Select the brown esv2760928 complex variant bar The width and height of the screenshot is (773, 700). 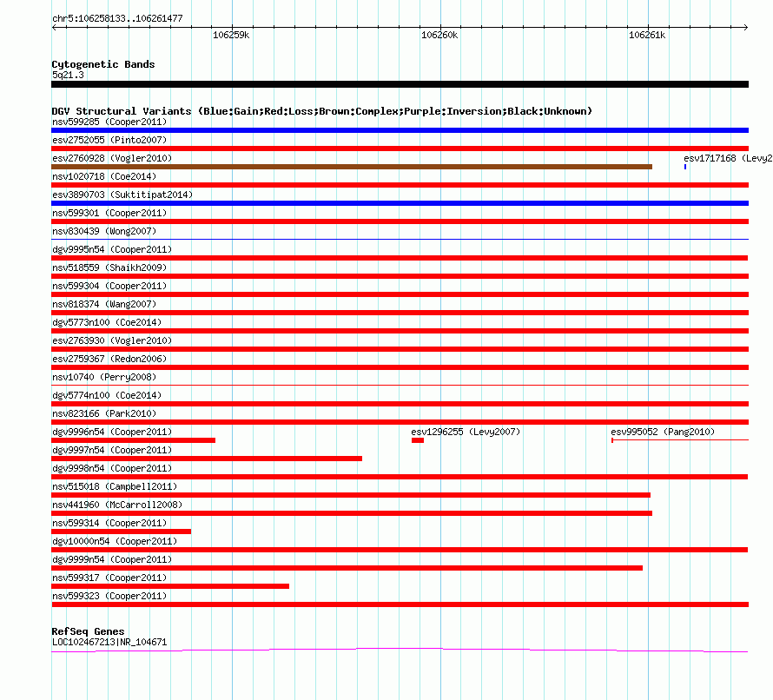[352, 167]
